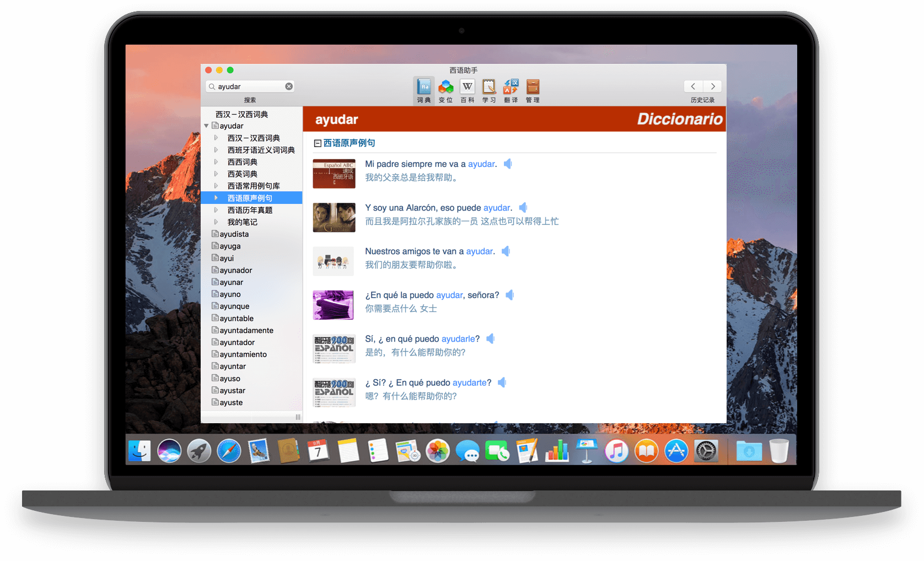Expand 西英词典 tree item
This screenshot has width=924, height=561.
coord(216,174)
